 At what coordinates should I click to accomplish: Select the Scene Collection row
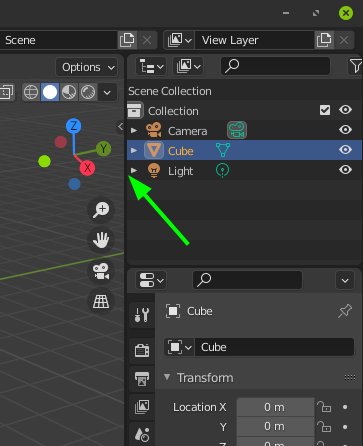(x=245, y=91)
